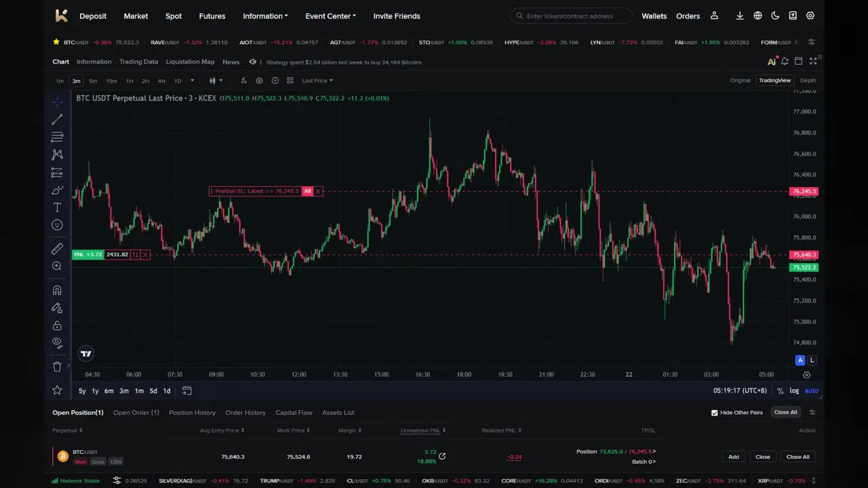Open the user account profile icon

pos(714,16)
